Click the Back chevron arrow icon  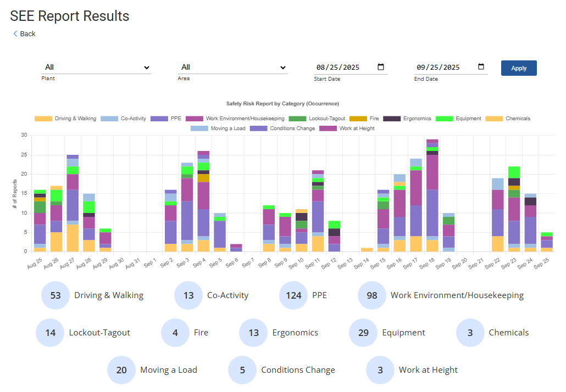click(x=15, y=34)
